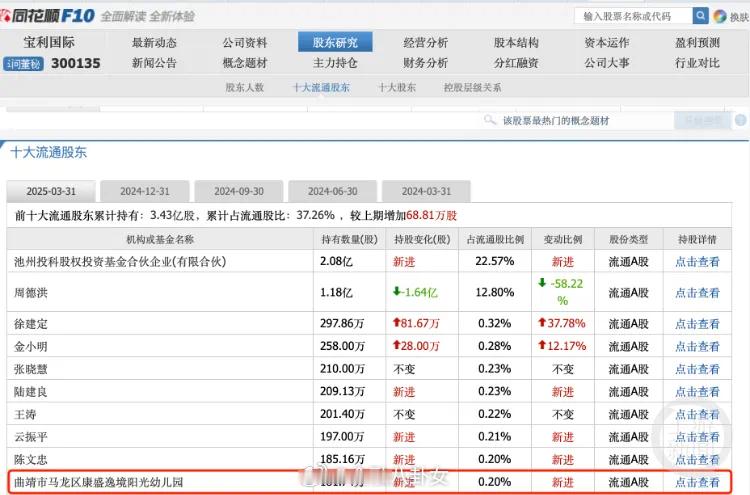Open the 主力持仓 menu item
Screen dimensions: 750x495
click(335, 63)
